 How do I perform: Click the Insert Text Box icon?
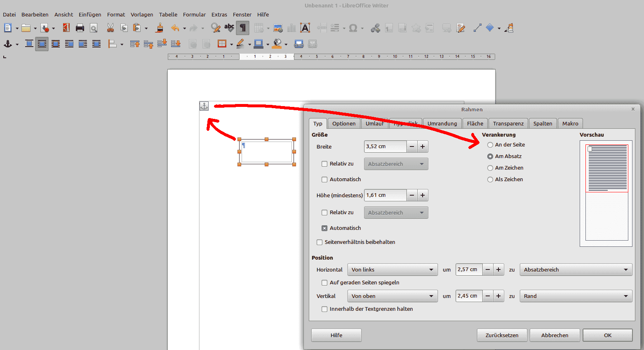(x=305, y=28)
